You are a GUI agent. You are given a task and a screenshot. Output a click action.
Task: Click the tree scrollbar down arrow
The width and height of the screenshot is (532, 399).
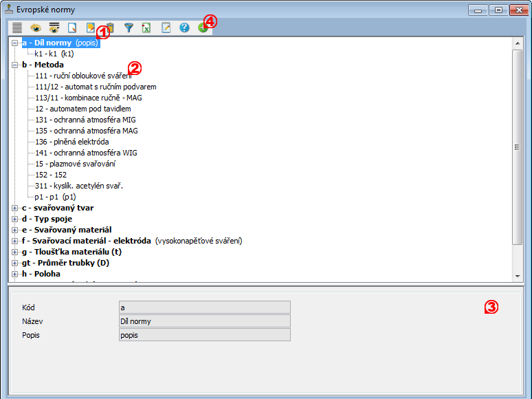tap(518, 276)
